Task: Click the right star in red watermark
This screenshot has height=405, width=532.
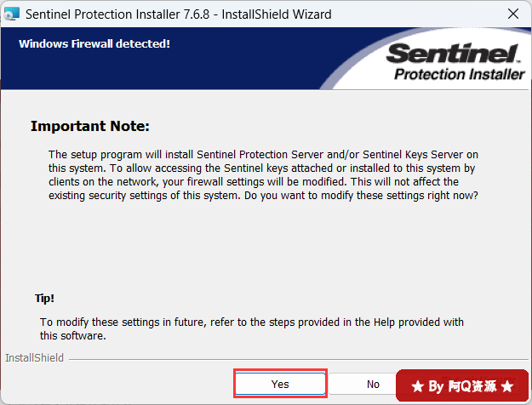Action: tap(507, 386)
